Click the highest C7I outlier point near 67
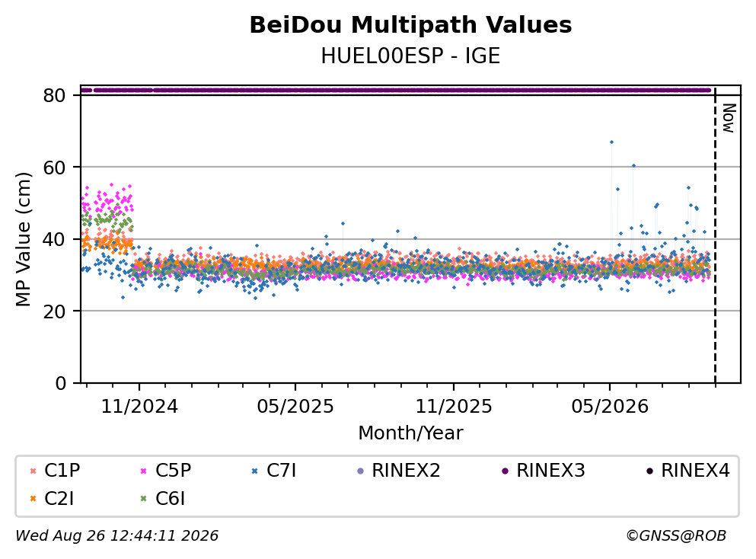Image resolution: width=756 pixels, height=559 pixels. click(x=611, y=142)
